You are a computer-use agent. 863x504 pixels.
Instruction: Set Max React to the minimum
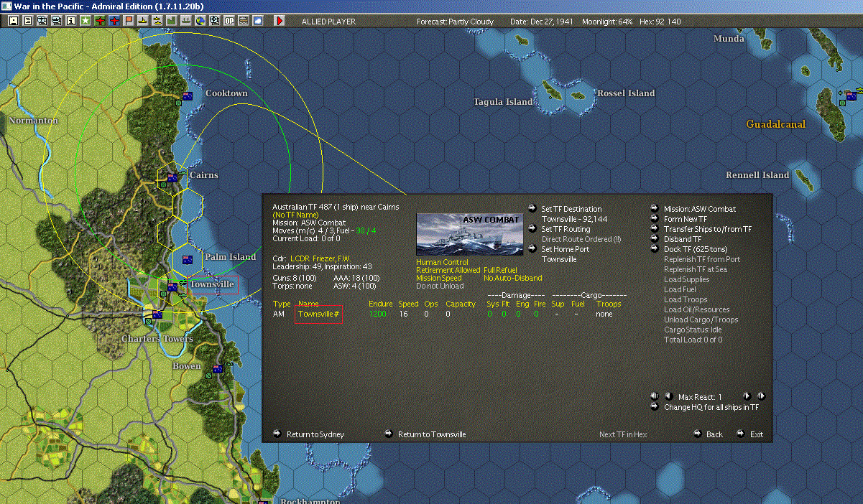click(655, 396)
